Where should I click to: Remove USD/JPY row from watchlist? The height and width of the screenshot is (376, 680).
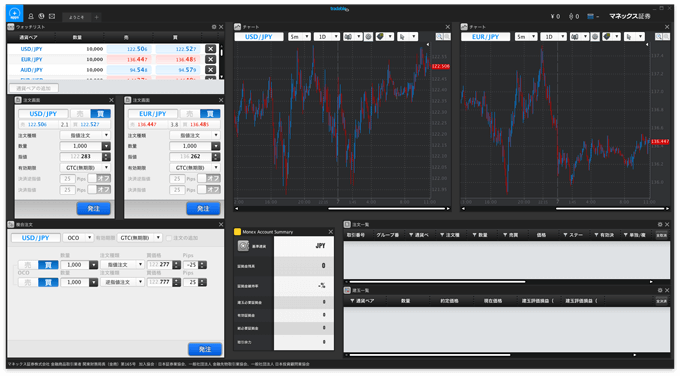click(x=210, y=49)
